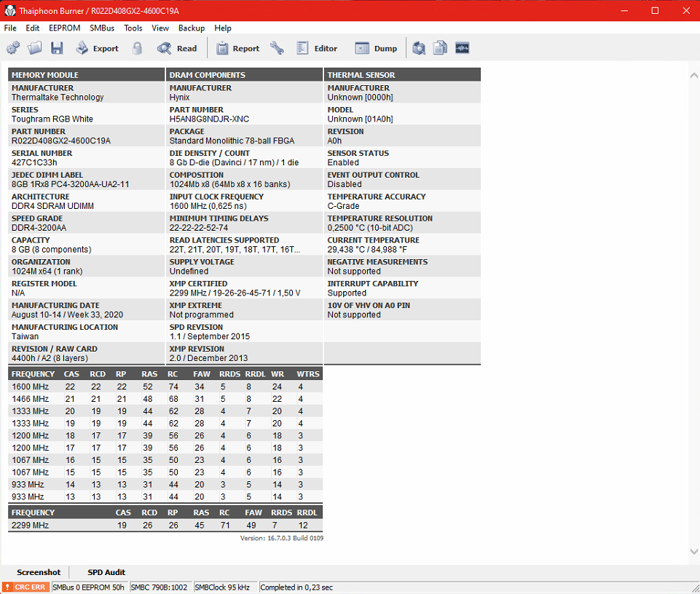The image size is (700, 594).
Task: Select JEDEC label 8GB 1Rx8 PC4-3200AA-UA2-11
Action: pos(70,184)
